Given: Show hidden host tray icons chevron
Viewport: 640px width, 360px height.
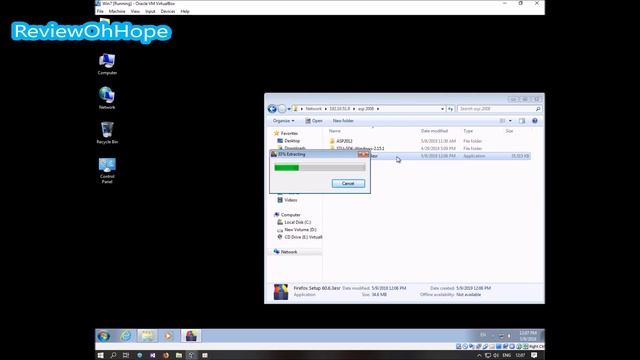Looking at the screenshot, I should pos(479,356).
